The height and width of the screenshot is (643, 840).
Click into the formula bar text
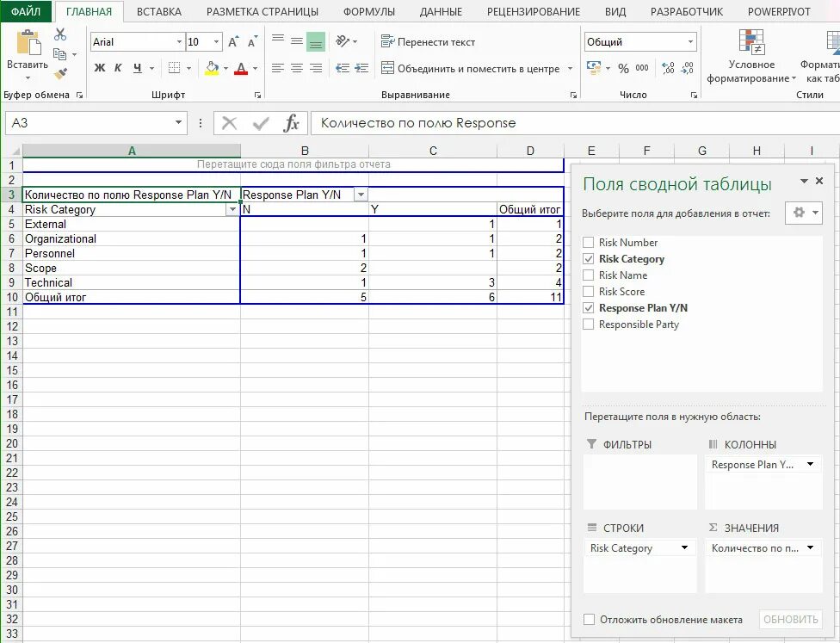click(418, 123)
